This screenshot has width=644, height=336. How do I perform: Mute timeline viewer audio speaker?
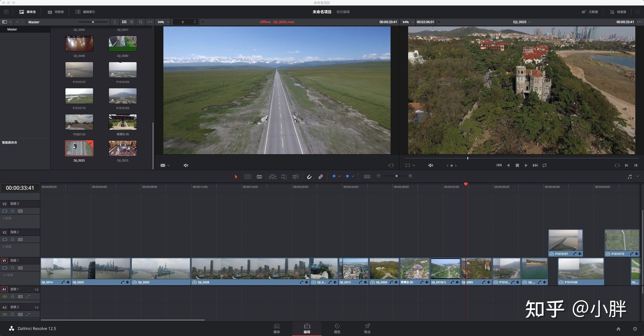431,165
